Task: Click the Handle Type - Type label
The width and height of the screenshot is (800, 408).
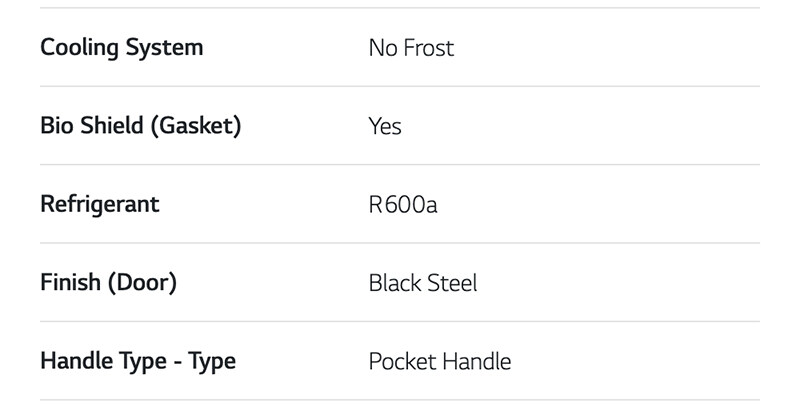Action: (138, 360)
